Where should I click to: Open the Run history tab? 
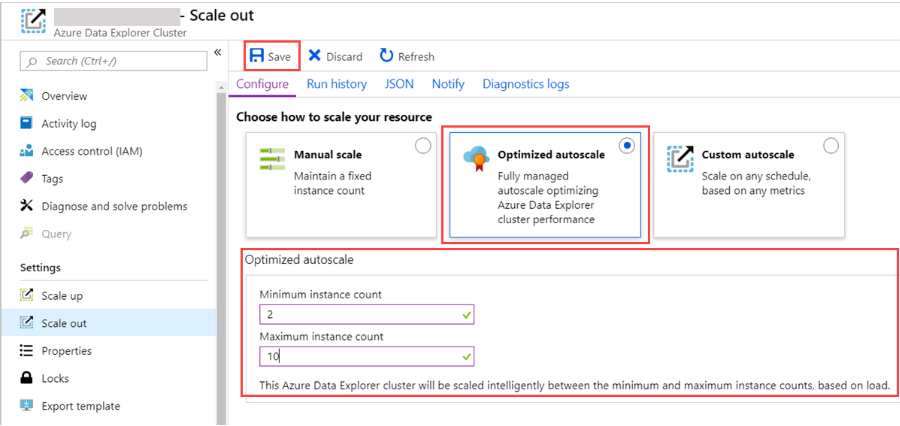coord(337,84)
